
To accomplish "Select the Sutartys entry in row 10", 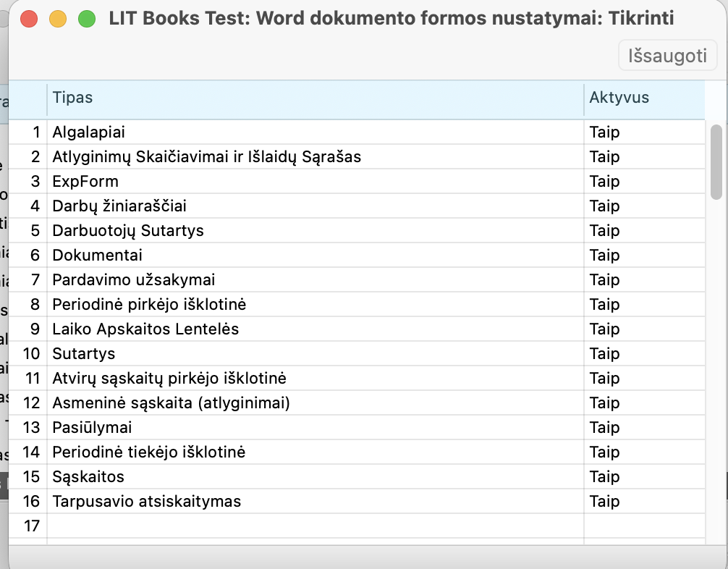I will [x=316, y=354].
